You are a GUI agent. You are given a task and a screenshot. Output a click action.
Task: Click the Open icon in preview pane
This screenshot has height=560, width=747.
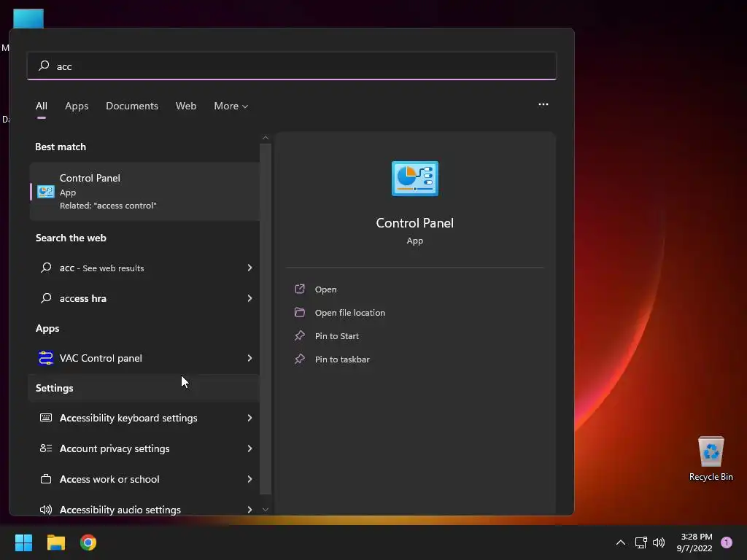pyautogui.click(x=300, y=289)
